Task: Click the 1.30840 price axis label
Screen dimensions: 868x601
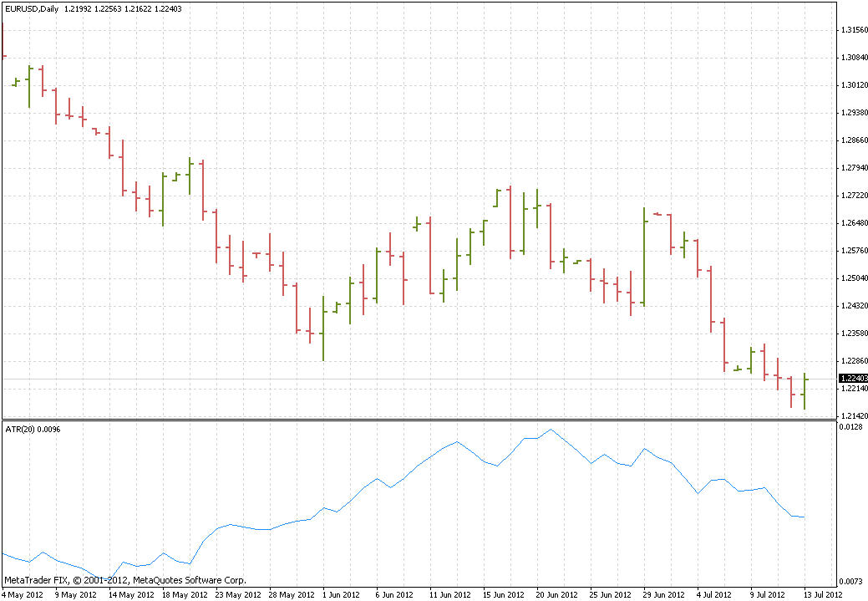Action: (854, 58)
